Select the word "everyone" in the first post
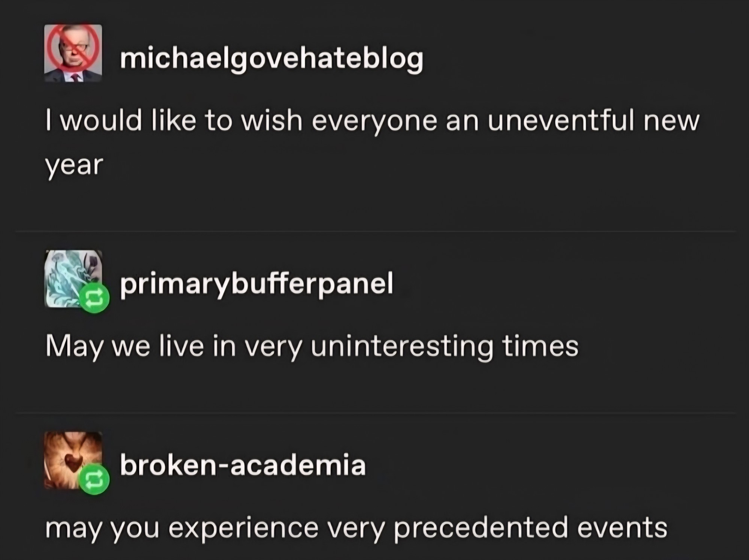This screenshot has width=749, height=560. (x=374, y=121)
